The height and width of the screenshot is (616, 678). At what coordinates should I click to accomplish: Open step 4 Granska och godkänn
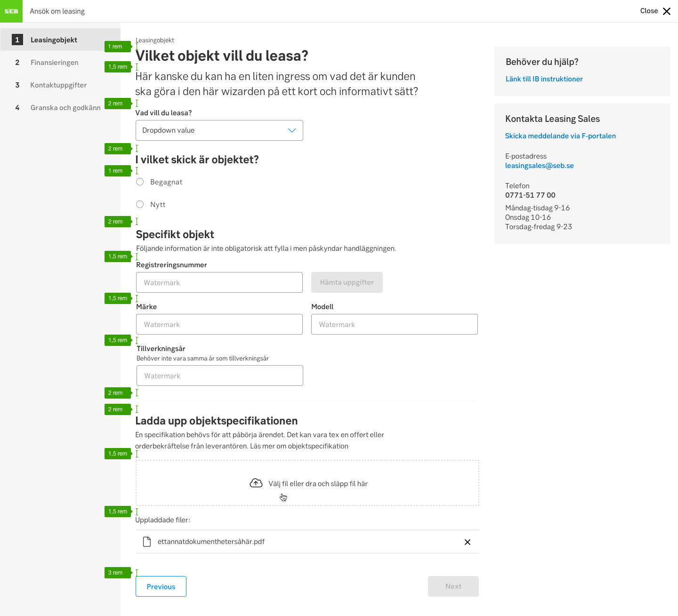click(65, 108)
